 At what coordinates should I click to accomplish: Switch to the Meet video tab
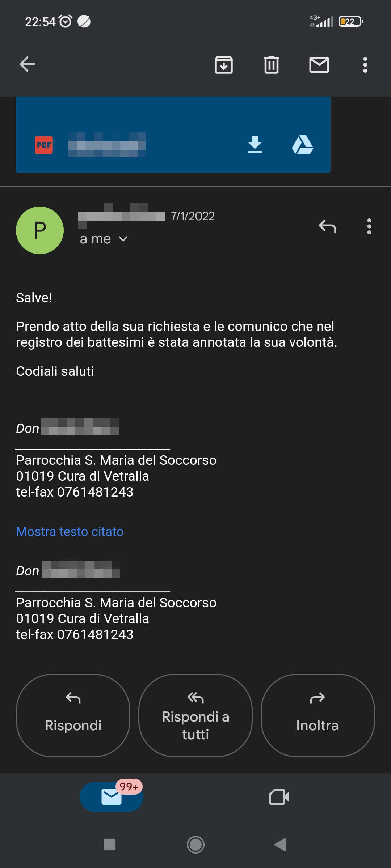(279, 797)
